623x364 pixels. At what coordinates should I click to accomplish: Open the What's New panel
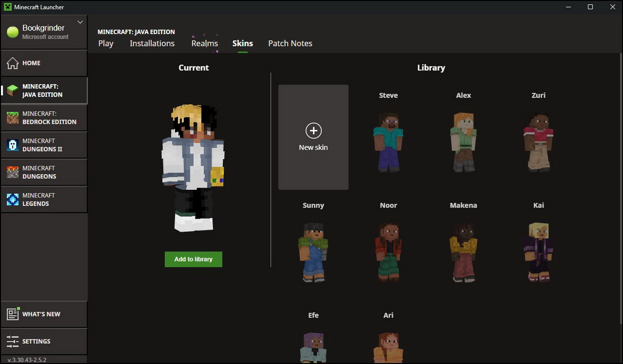coord(44,314)
